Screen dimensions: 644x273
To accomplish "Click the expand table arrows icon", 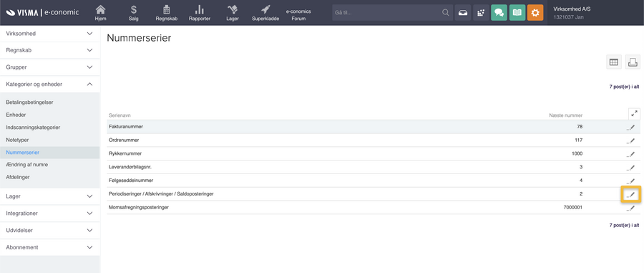I will (x=634, y=114).
